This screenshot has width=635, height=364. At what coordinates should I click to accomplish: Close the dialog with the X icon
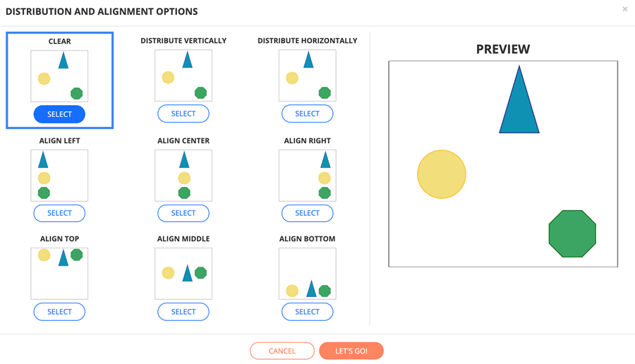tap(625, 9)
